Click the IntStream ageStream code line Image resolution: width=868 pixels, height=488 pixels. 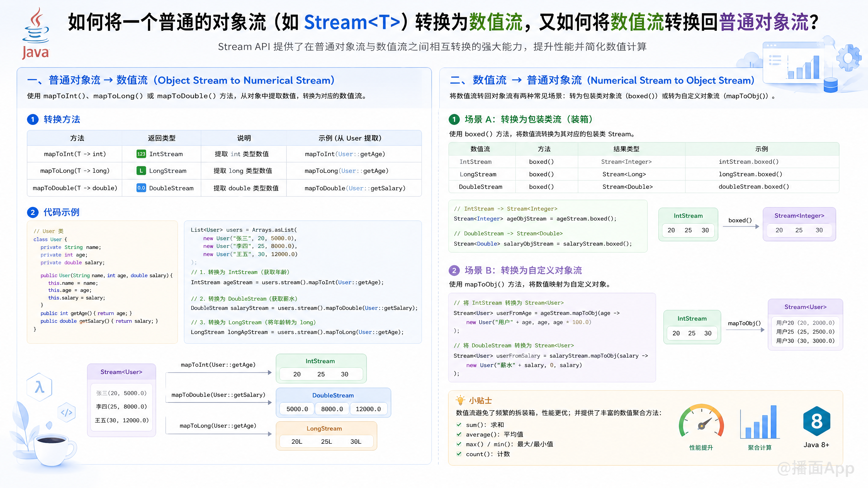[287, 282]
